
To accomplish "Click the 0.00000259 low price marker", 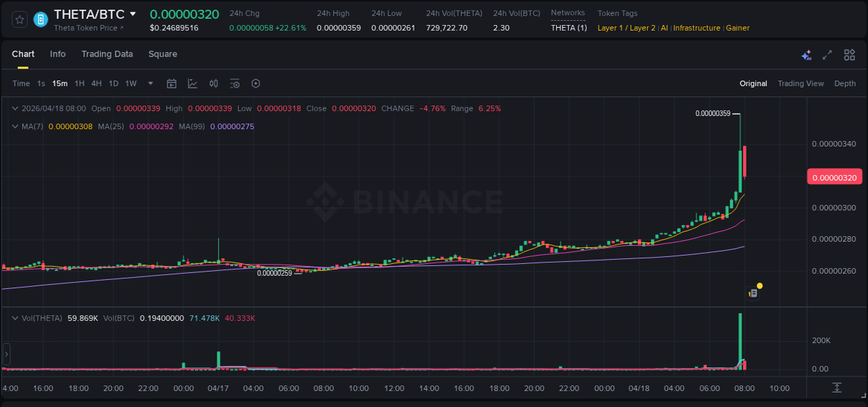I will pos(274,273).
